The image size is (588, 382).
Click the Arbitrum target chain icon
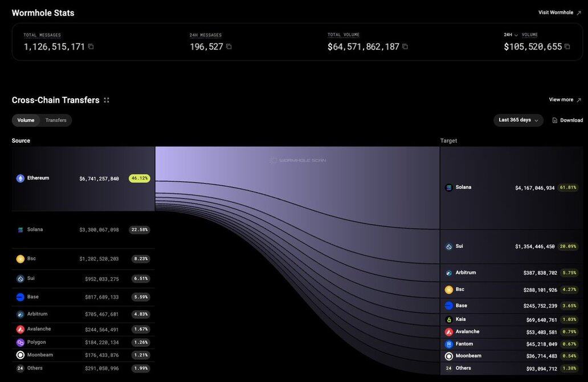click(449, 273)
